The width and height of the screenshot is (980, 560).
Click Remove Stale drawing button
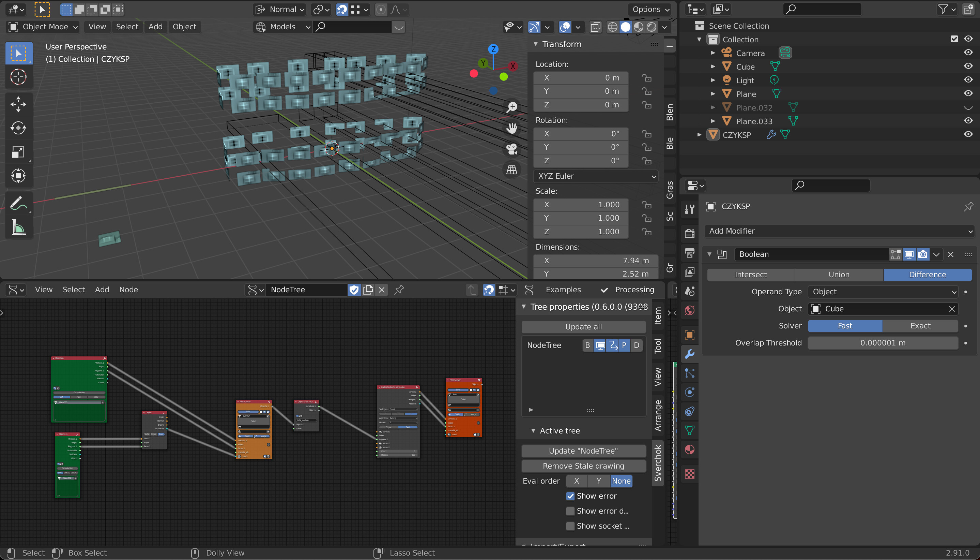point(584,466)
